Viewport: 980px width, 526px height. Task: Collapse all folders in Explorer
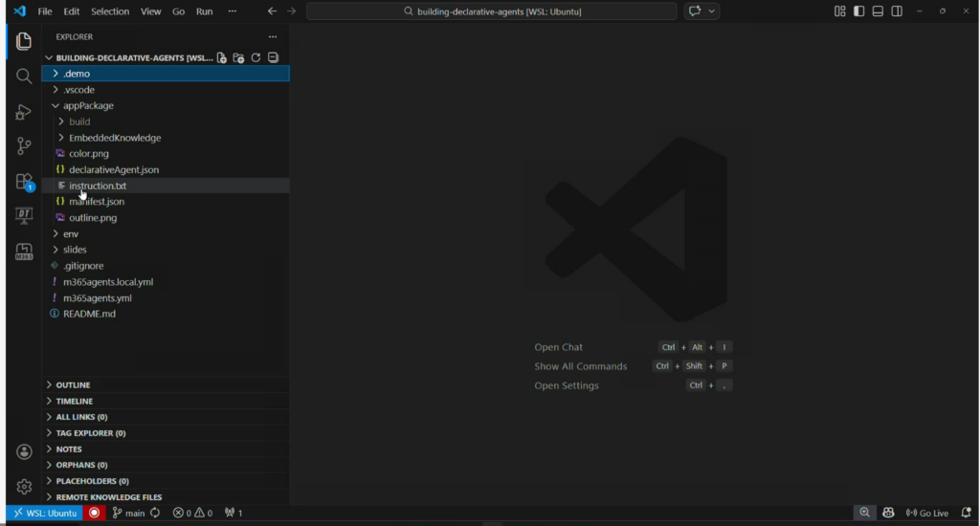273,57
